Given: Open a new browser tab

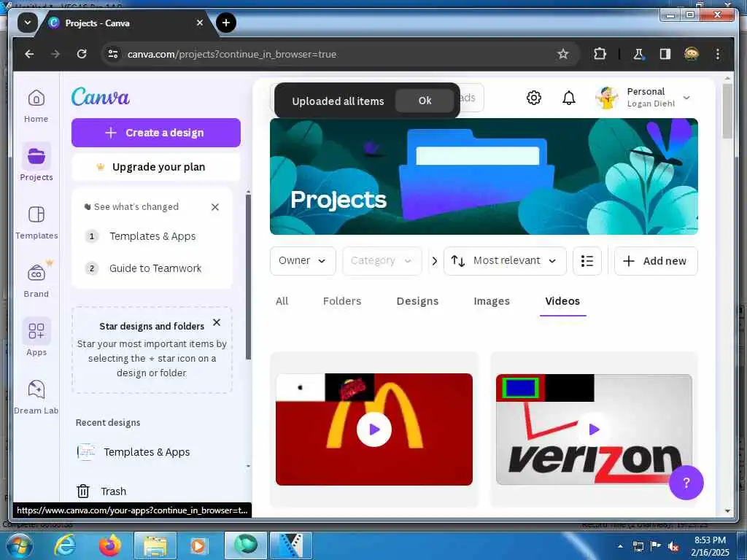Looking at the screenshot, I should click(x=226, y=23).
